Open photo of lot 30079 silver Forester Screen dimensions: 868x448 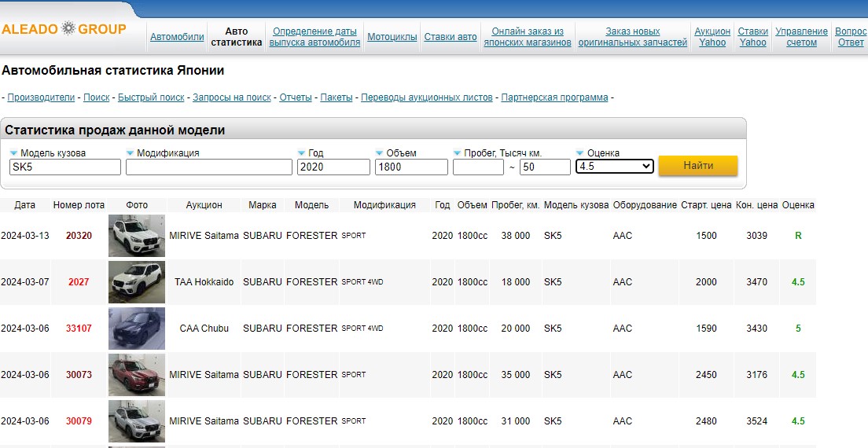[x=137, y=421]
